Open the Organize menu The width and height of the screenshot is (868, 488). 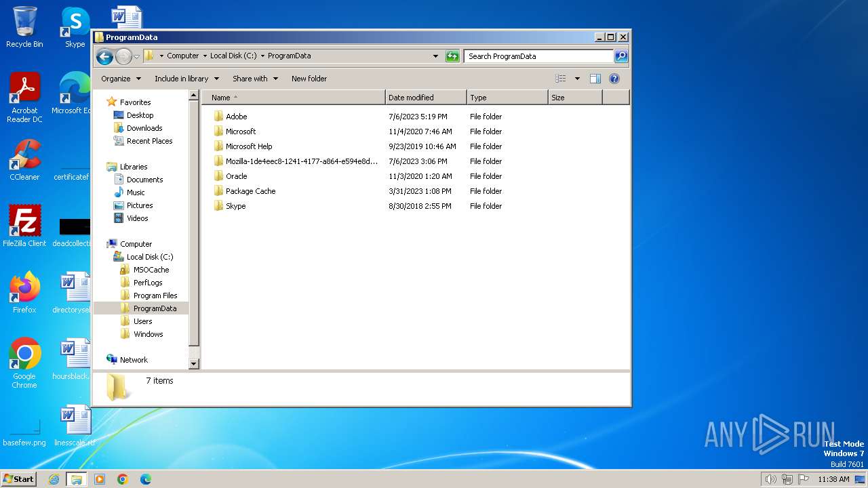[x=121, y=79]
